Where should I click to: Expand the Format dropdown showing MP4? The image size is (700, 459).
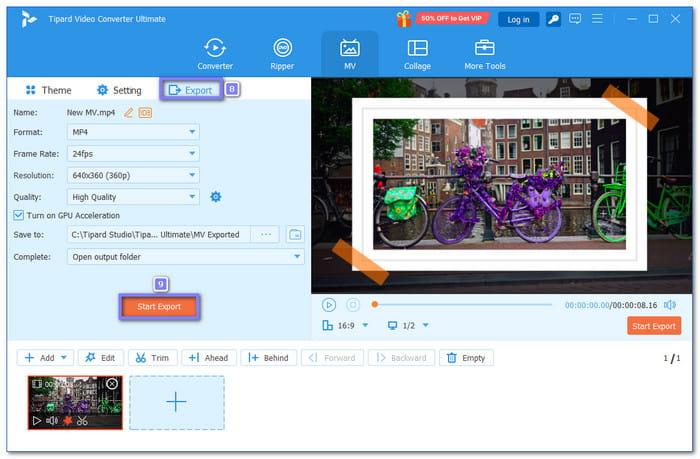[133, 132]
